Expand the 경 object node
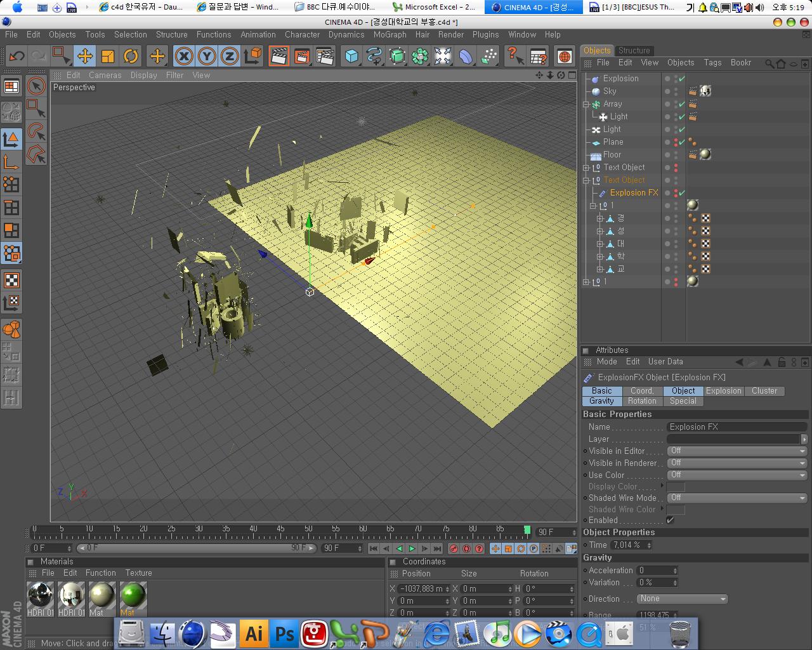The height and width of the screenshot is (650, 812). (x=599, y=218)
